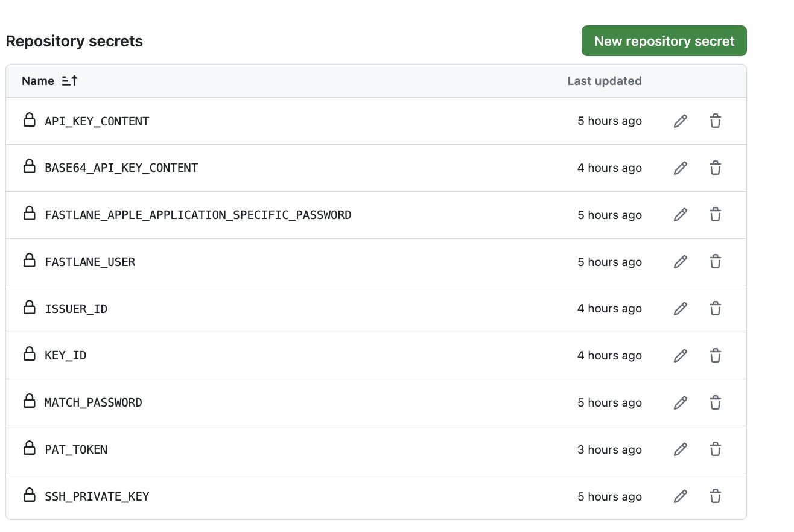Edit the SSH_PRIVATE_KEY secret
The width and height of the screenshot is (794, 532).
pyautogui.click(x=681, y=496)
